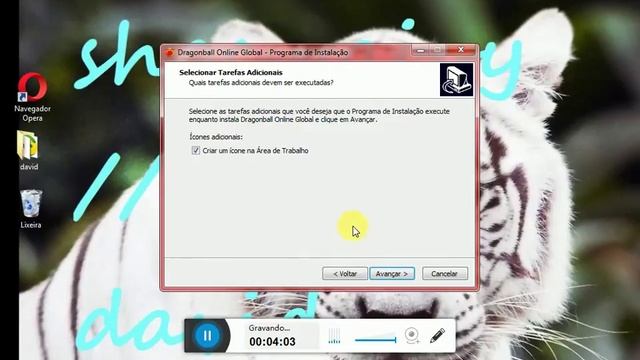Open the david folder icon
This screenshot has height=360, width=640.
[28, 150]
